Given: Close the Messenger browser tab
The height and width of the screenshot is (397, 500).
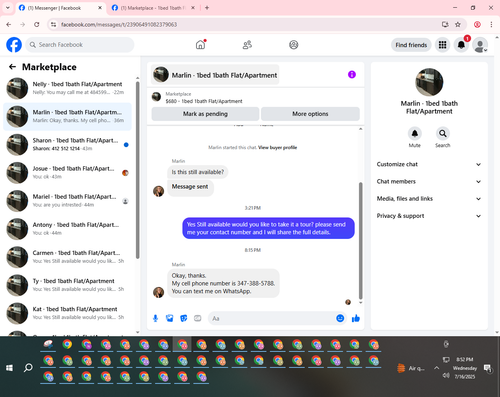Looking at the screenshot, I should [100, 8].
